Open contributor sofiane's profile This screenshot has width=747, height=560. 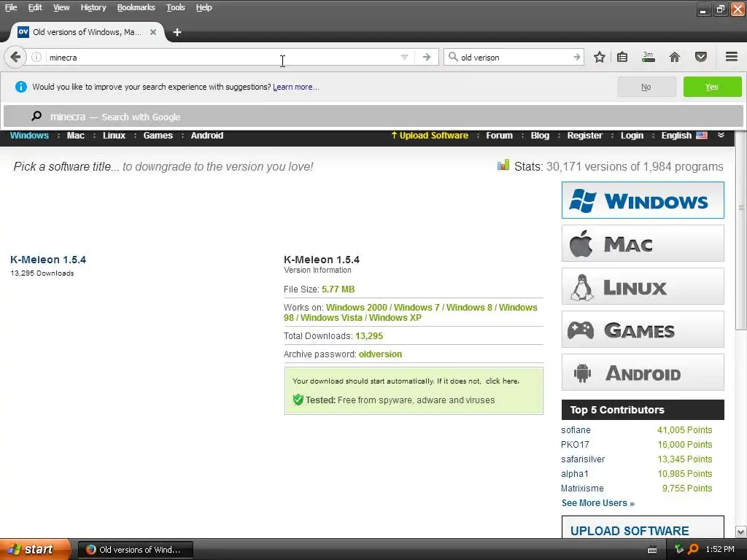pyautogui.click(x=576, y=430)
